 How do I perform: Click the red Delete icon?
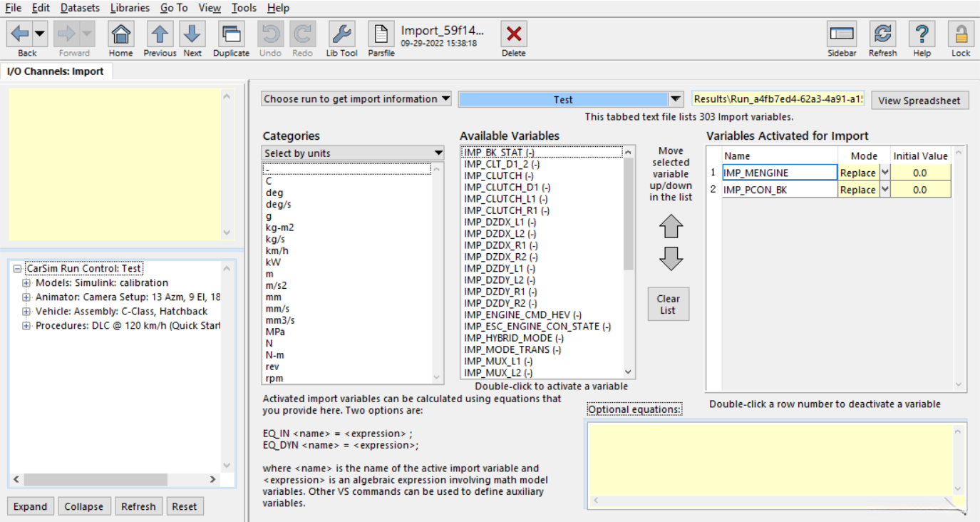pyautogui.click(x=513, y=34)
